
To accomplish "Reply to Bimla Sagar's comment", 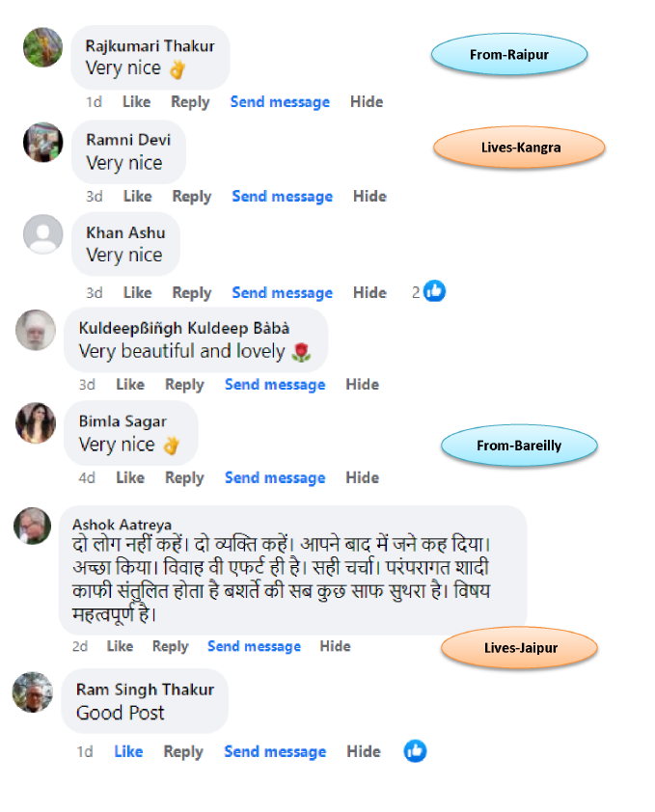I will pyautogui.click(x=184, y=478).
